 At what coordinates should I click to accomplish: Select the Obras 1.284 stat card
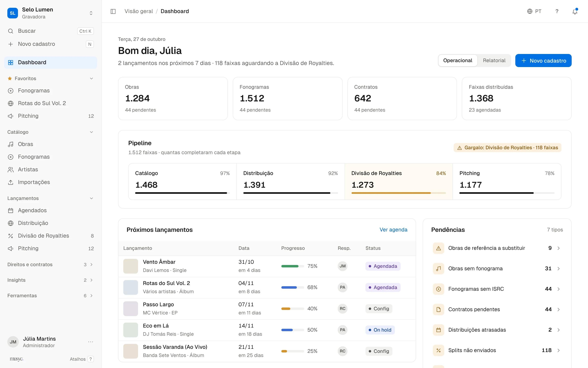click(x=173, y=99)
